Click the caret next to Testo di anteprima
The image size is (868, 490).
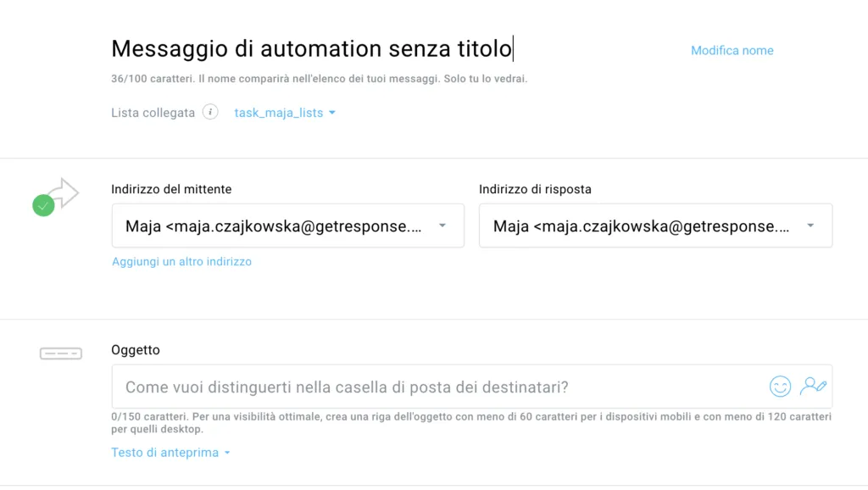pos(227,453)
